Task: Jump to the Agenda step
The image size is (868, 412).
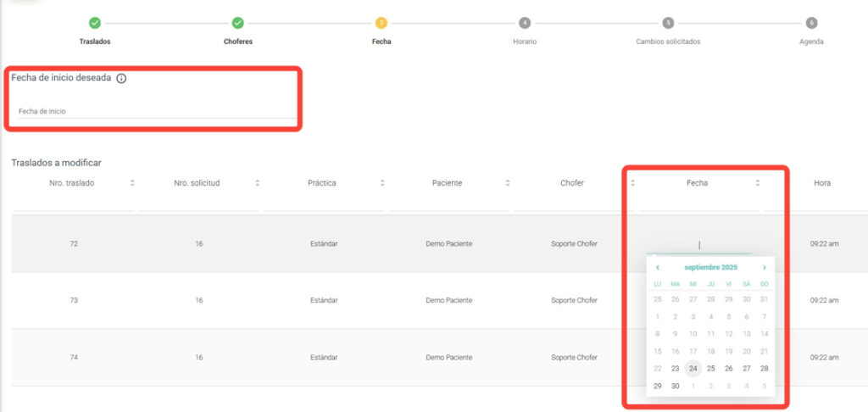Action: tap(811, 23)
